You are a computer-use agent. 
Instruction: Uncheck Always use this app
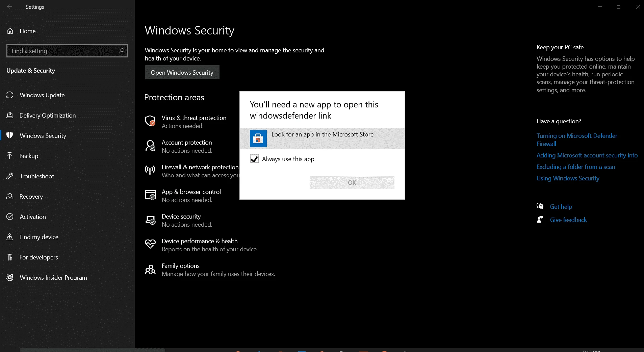coord(254,159)
